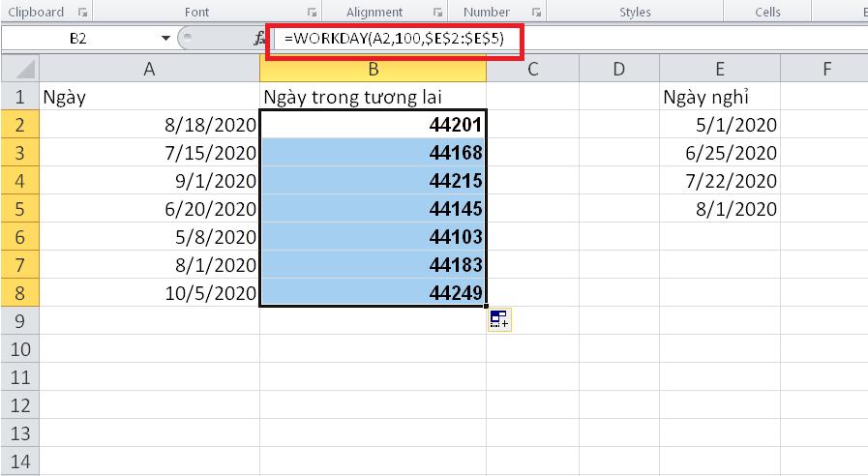
Task: Click the 'Ngày nghỉ' header cell
Action: 720,97
